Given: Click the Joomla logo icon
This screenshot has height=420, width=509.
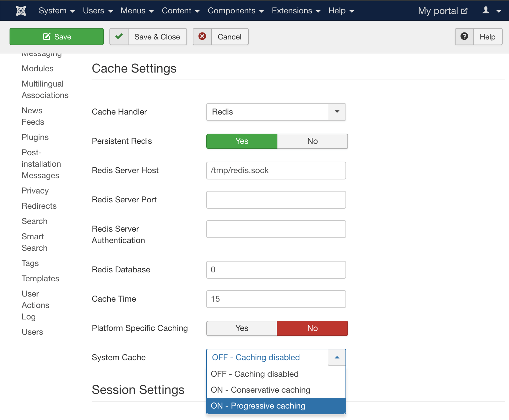Looking at the screenshot, I should 21,11.
